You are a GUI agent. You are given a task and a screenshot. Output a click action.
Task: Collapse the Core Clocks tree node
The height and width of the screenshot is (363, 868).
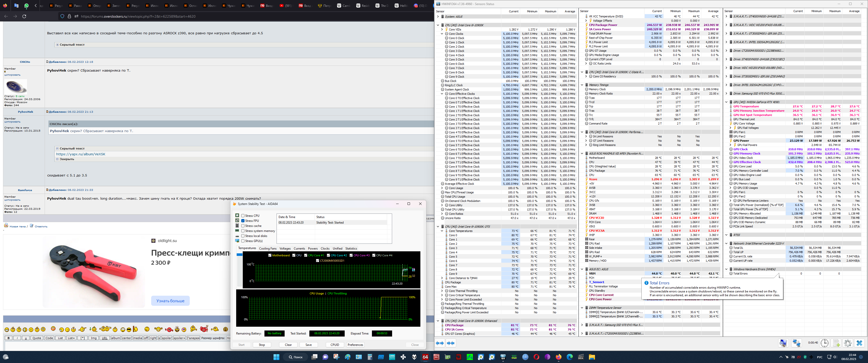pos(442,34)
